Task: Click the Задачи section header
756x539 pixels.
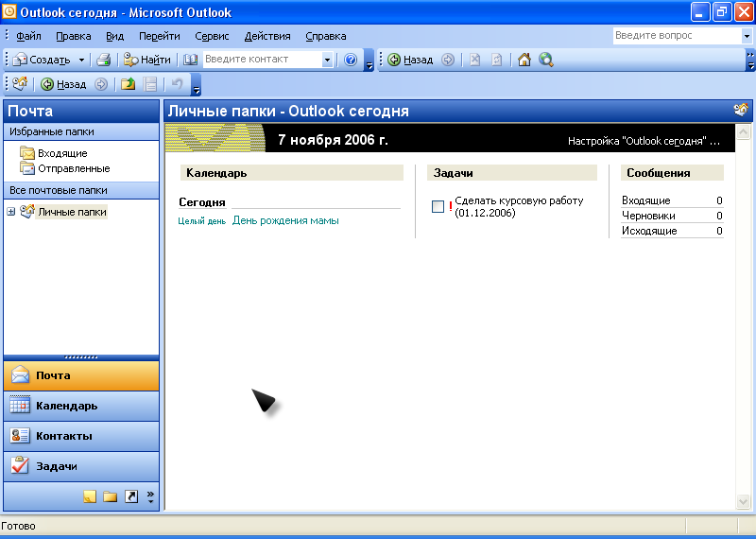Action: click(512, 173)
